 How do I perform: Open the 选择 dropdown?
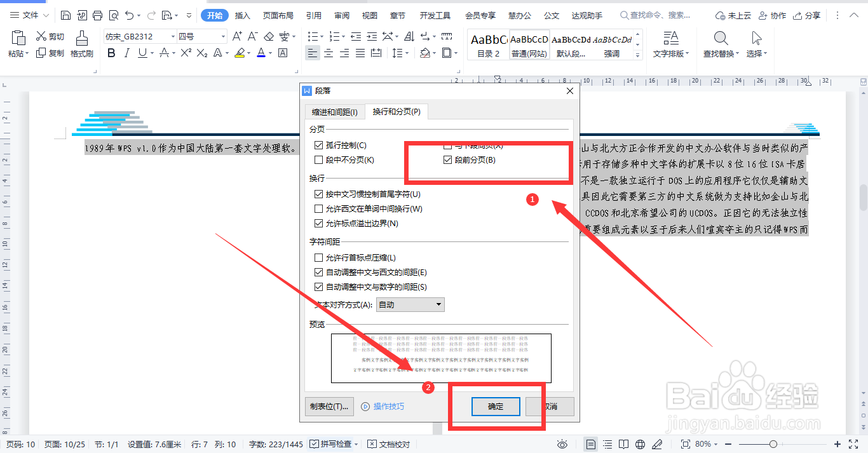click(x=757, y=54)
